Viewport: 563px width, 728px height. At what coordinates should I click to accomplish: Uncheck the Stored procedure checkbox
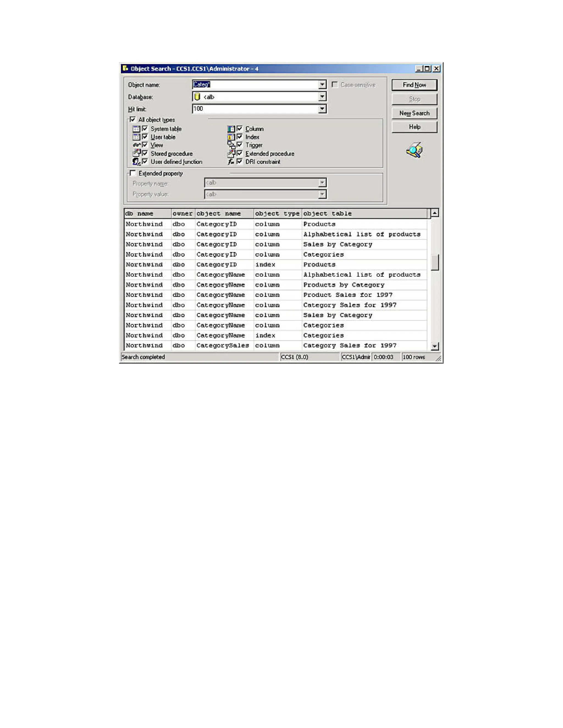click(145, 153)
